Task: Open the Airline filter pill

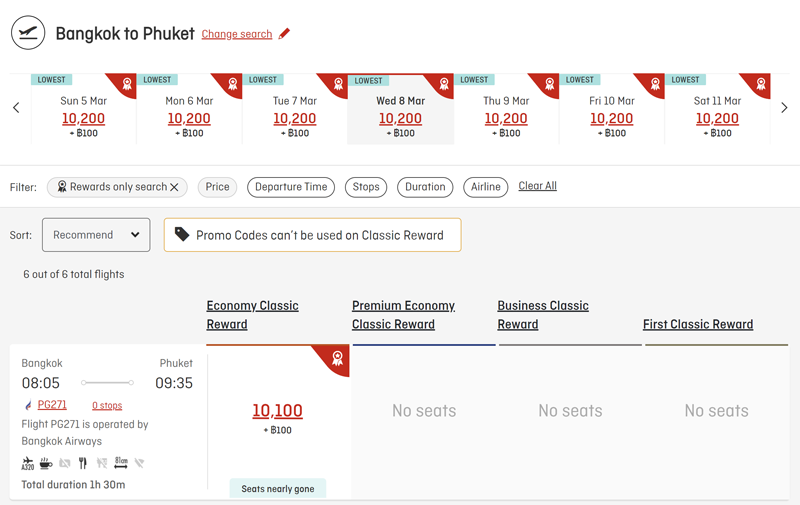Action: coord(486,187)
